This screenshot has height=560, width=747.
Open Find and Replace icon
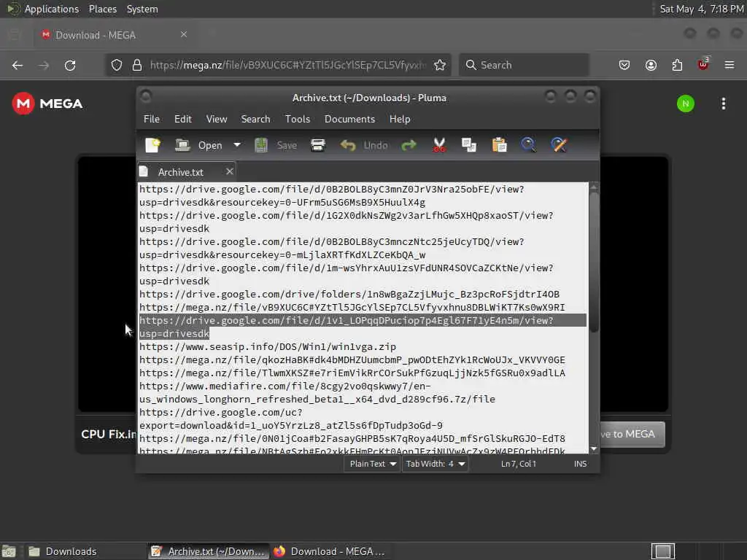point(559,145)
